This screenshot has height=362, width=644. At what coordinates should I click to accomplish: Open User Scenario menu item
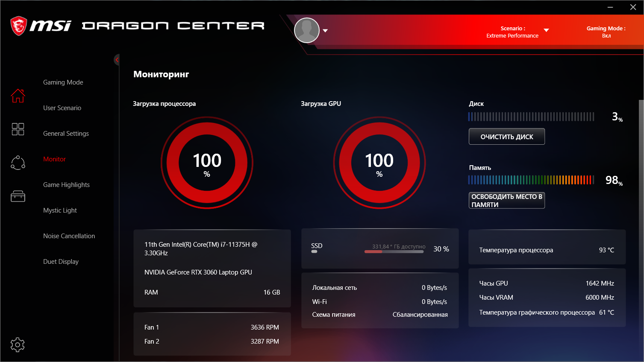62,108
